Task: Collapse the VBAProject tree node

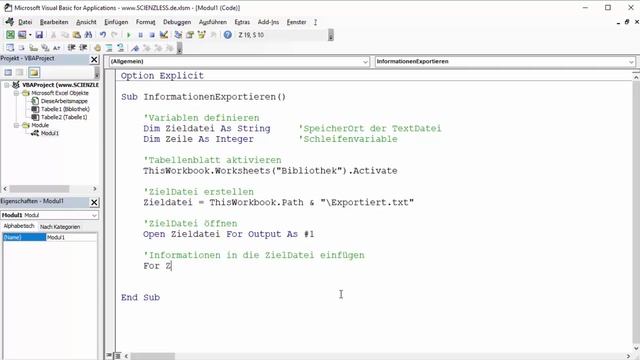Action: pos(7,85)
